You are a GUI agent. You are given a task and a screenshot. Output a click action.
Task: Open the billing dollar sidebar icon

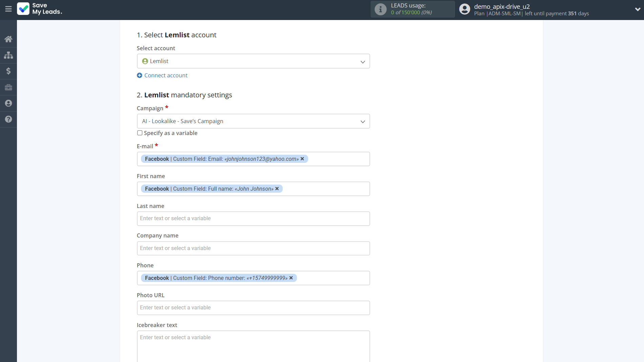[8, 71]
